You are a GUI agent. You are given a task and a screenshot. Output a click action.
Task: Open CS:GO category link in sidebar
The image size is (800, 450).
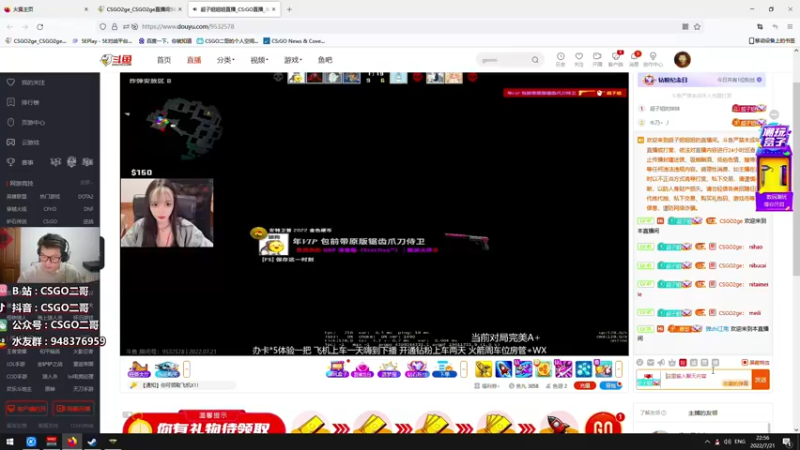50,221
